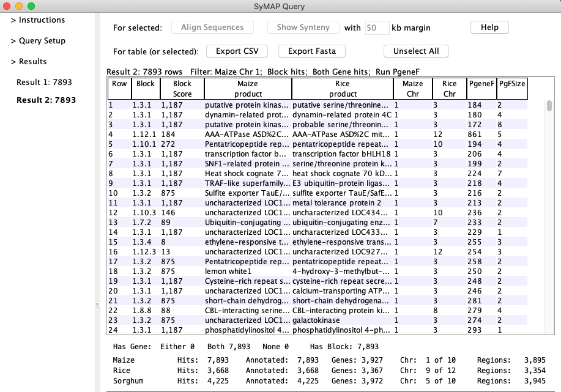Click SNF1-related protein cell in row 7

point(248,164)
